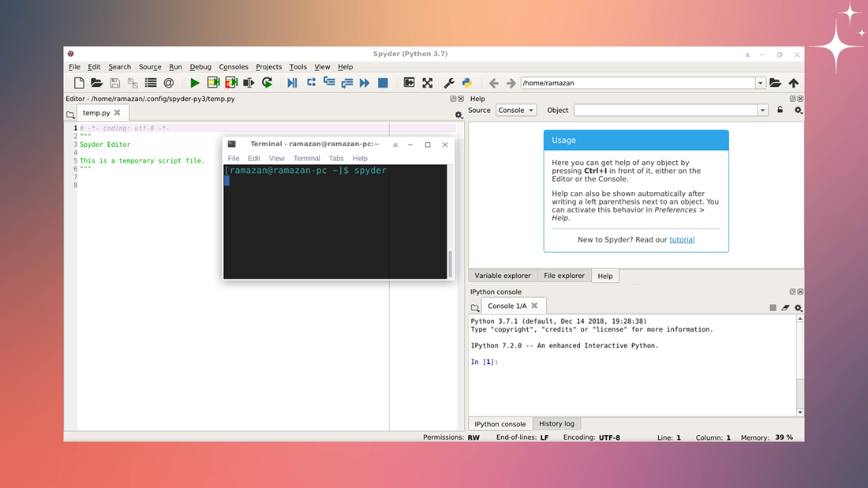The height and width of the screenshot is (488, 868).
Task: Open the Help Source Console dropdown
Action: 516,111
